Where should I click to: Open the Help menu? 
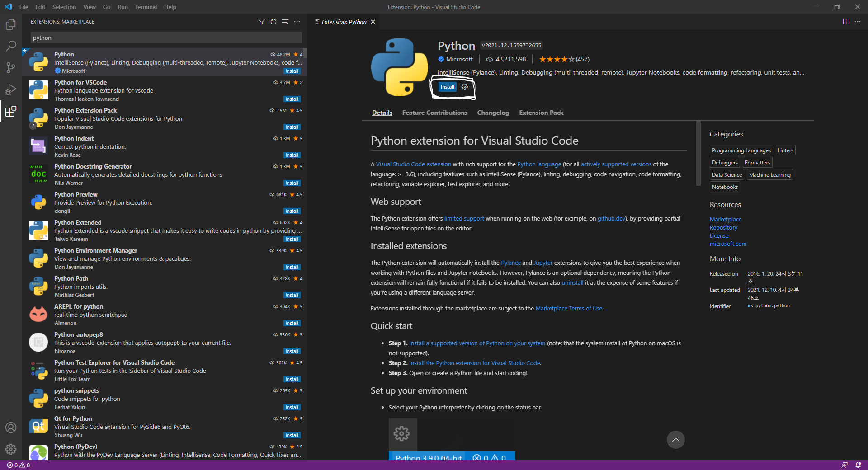[170, 7]
